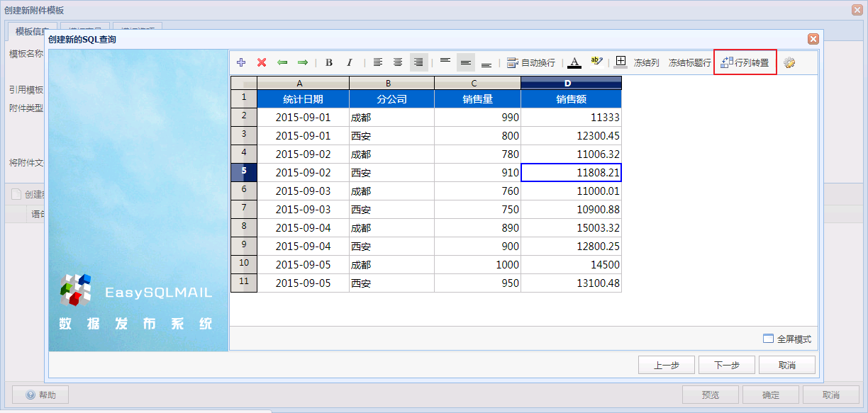Screen dimensions: 868x413
Task: Close the 创建新附件模板 window
Action: coord(857,9)
